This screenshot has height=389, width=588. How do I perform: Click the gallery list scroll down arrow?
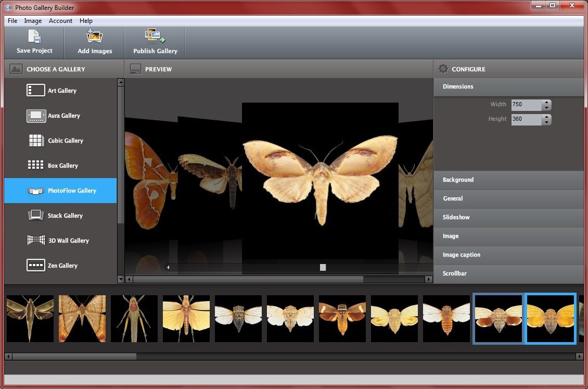[x=121, y=279]
